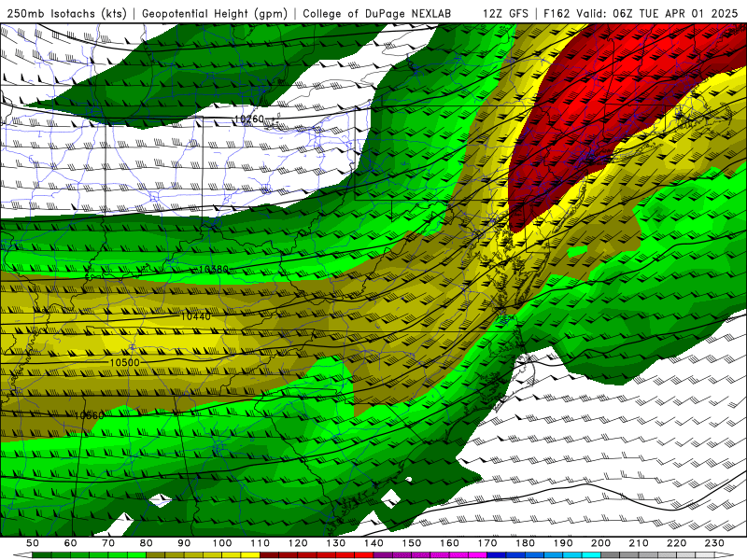Click the 130 value on the color scale
This screenshot has width=747, height=560.
[x=336, y=543]
